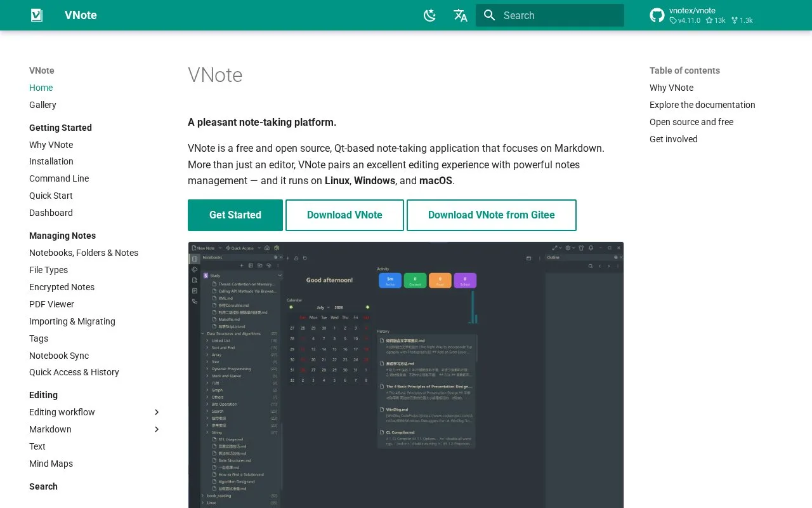Open the language selector icon

[x=461, y=15]
